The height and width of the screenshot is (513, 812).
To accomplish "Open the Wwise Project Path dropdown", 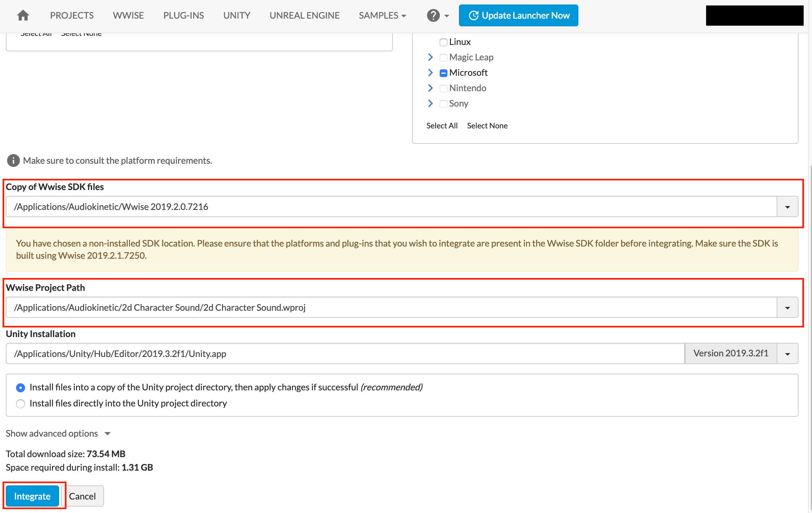I will [787, 308].
